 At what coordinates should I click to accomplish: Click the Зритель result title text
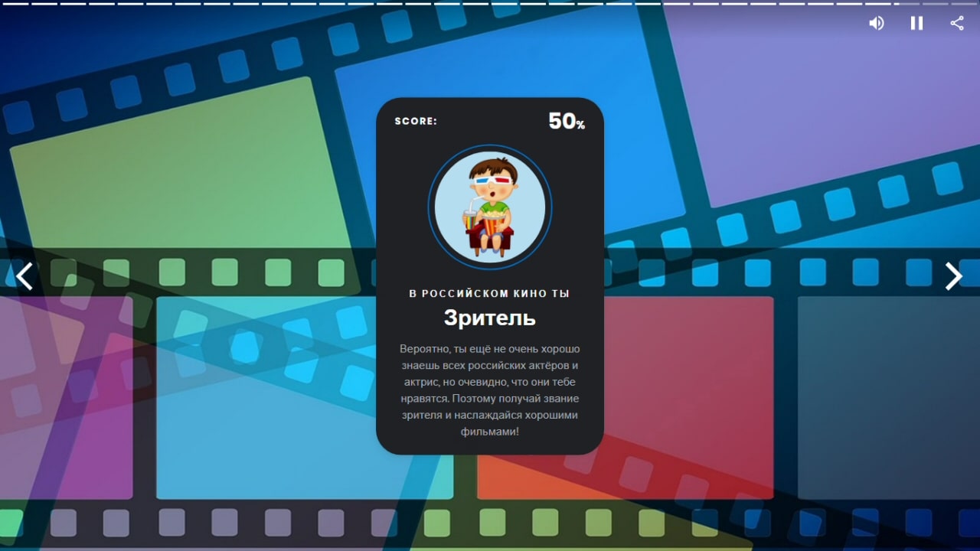point(490,318)
